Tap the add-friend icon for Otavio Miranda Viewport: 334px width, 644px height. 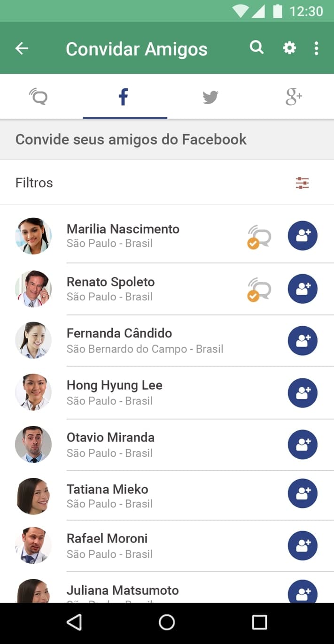[303, 445]
